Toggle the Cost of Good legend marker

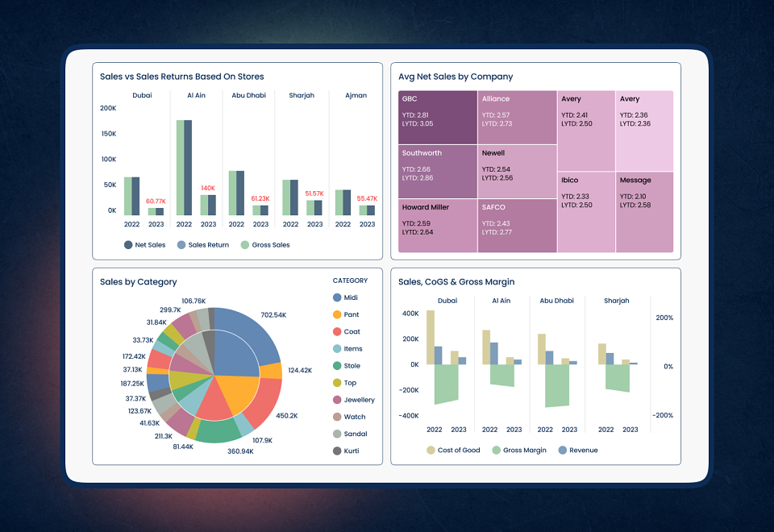pos(431,450)
